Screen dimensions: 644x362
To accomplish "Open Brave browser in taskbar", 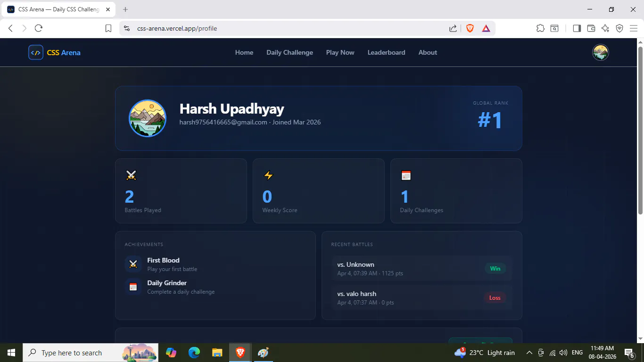I will (240, 353).
